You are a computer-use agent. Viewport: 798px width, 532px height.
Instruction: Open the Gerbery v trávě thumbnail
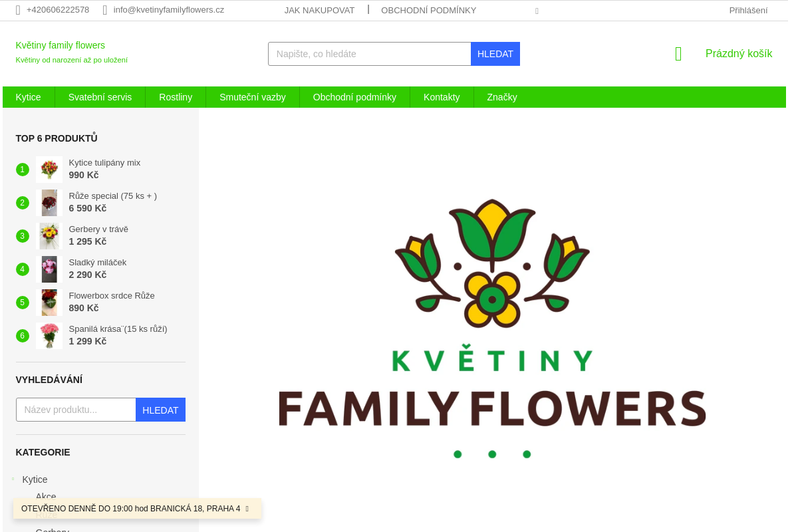pyautogui.click(x=49, y=236)
